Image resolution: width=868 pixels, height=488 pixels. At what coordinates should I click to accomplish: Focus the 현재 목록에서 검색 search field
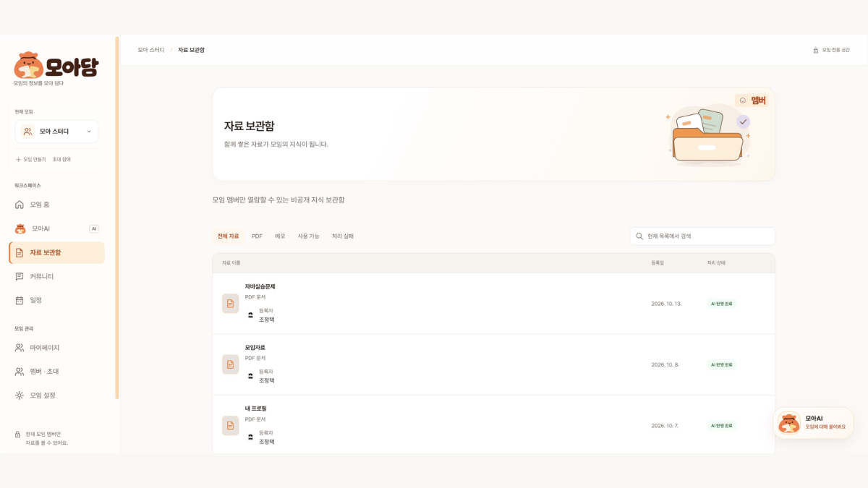pyautogui.click(x=702, y=236)
